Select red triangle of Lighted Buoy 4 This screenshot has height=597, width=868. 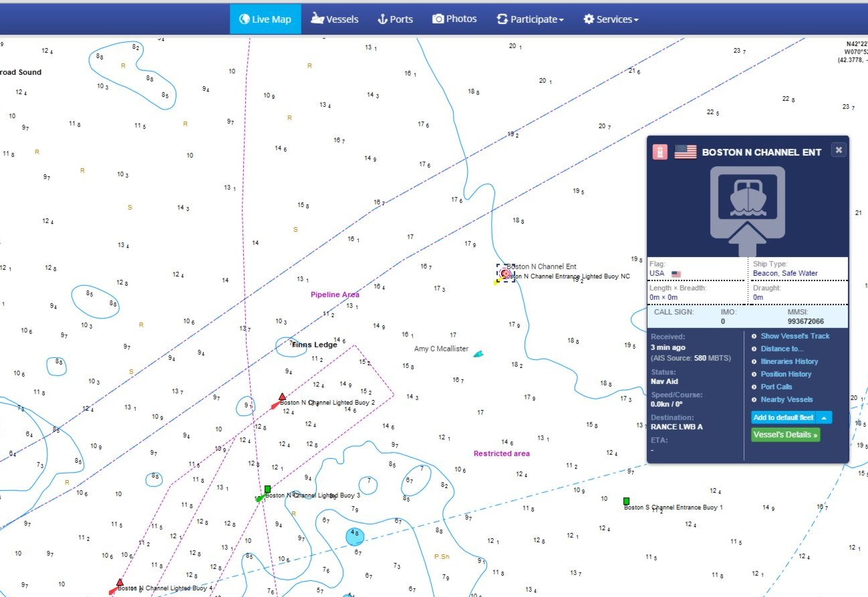pos(120,582)
